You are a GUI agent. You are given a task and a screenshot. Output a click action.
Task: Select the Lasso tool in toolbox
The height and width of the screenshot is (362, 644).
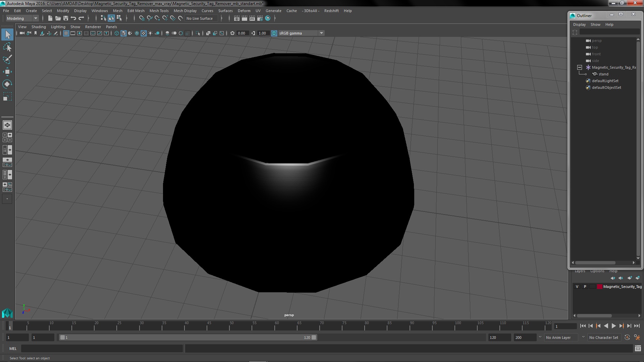pyautogui.click(x=7, y=47)
